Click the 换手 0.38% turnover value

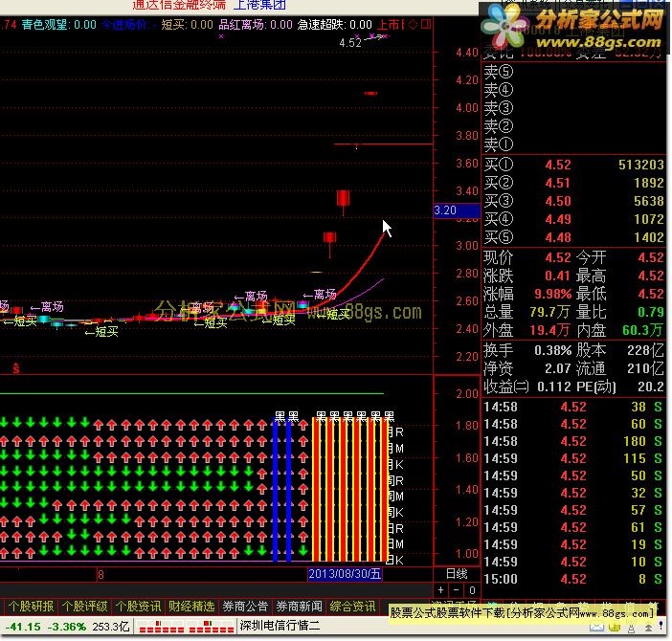coord(552,351)
